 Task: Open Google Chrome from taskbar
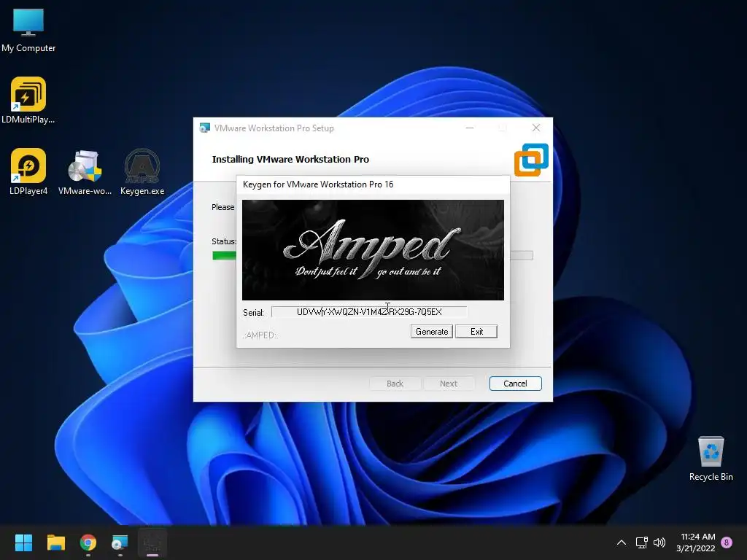[x=88, y=542]
